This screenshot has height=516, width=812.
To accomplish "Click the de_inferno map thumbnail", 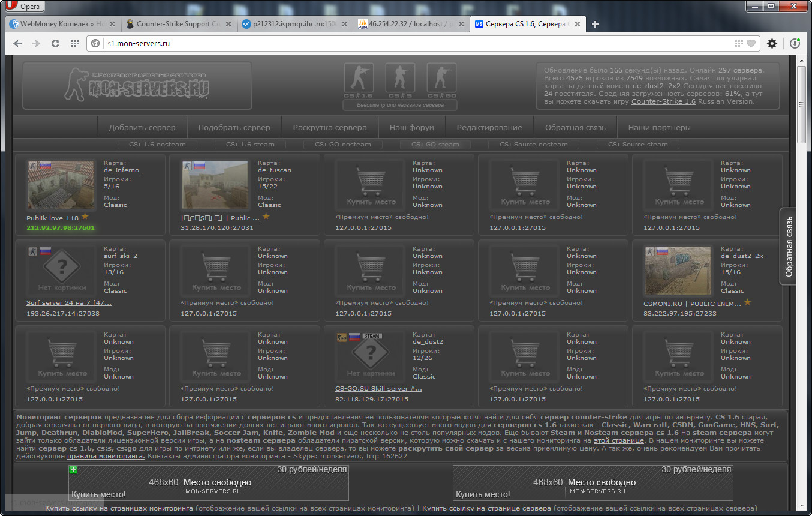I will pyautogui.click(x=61, y=186).
